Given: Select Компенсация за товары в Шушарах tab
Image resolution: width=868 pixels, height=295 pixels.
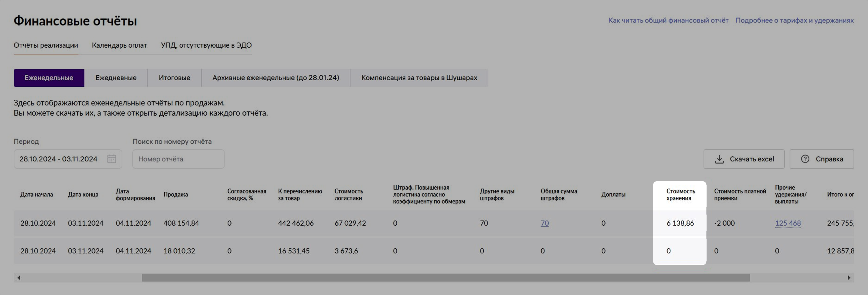Looking at the screenshot, I should pos(419,78).
